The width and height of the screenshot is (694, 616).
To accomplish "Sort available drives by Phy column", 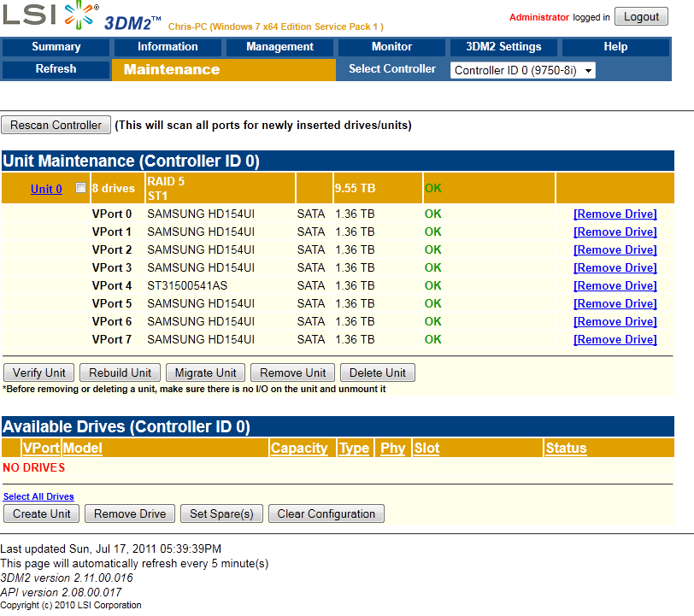I will (x=392, y=449).
